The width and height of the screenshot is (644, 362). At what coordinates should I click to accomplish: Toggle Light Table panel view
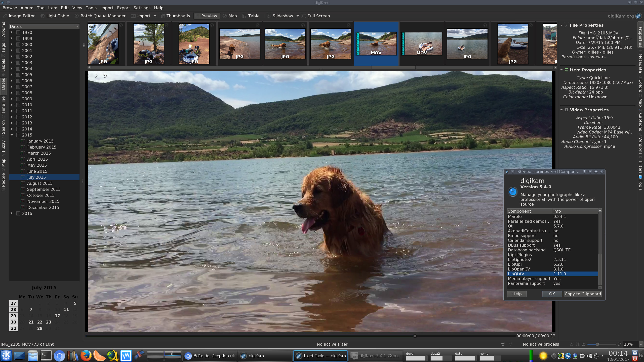58,16
